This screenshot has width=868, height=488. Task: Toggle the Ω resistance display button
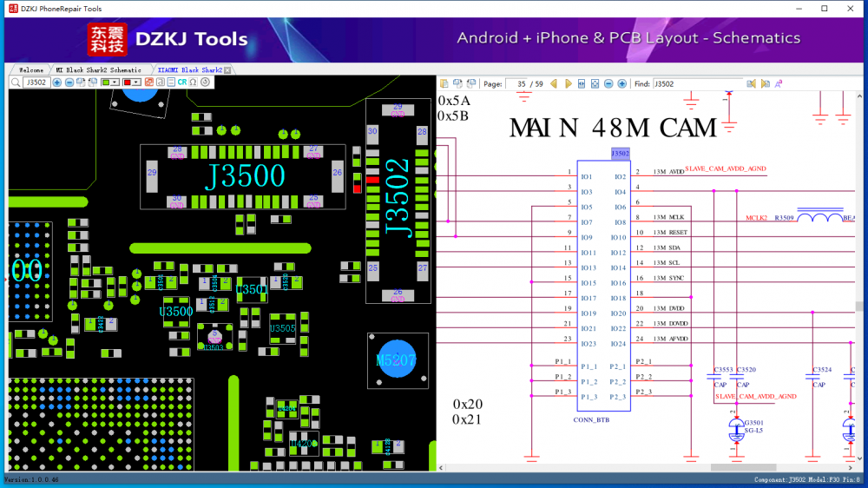(x=193, y=82)
